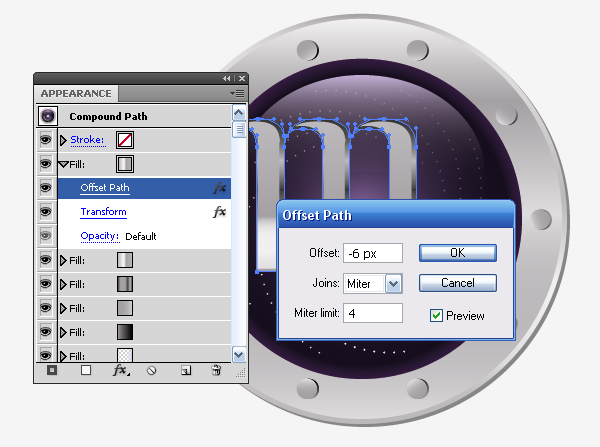The height and width of the screenshot is (447, 600).
Task: Click the Offset value field
Action: pos(373,253)
